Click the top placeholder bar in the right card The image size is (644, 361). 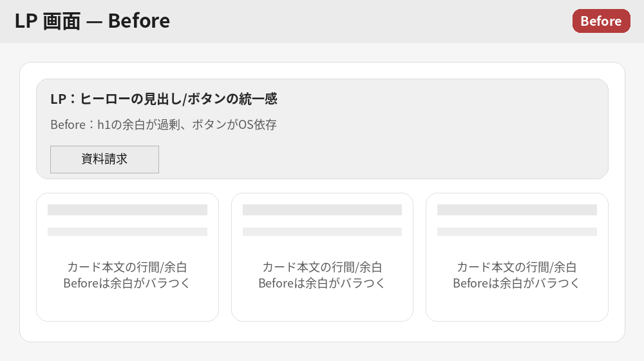point(517,210)
